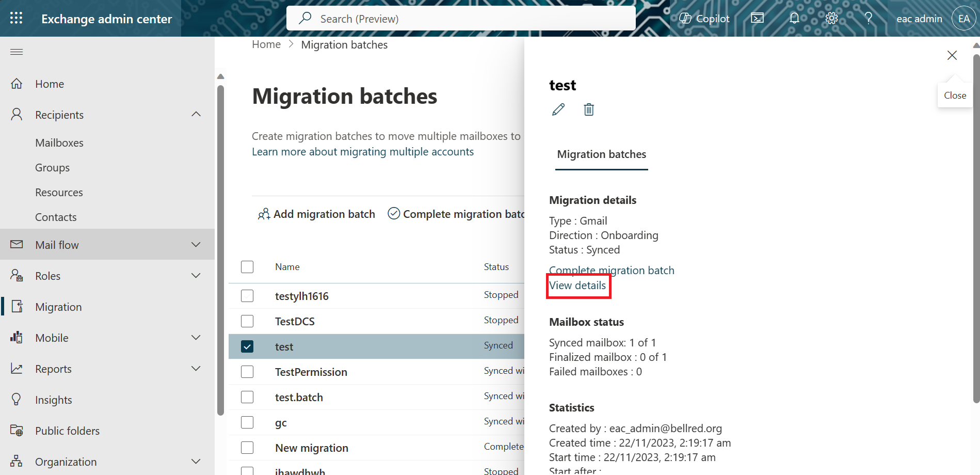Collapse navigation with the hamburger icon

click(16, 52)
